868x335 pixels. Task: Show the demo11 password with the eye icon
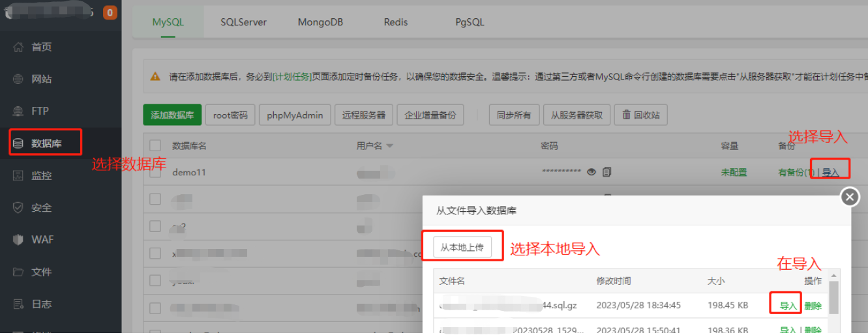click(x=591, y=172)
